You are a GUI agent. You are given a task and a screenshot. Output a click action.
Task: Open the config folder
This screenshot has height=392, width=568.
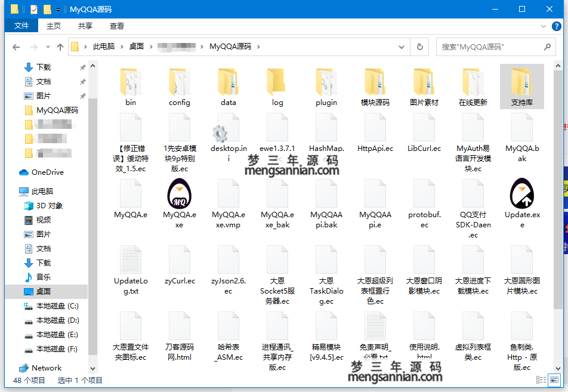180,87
